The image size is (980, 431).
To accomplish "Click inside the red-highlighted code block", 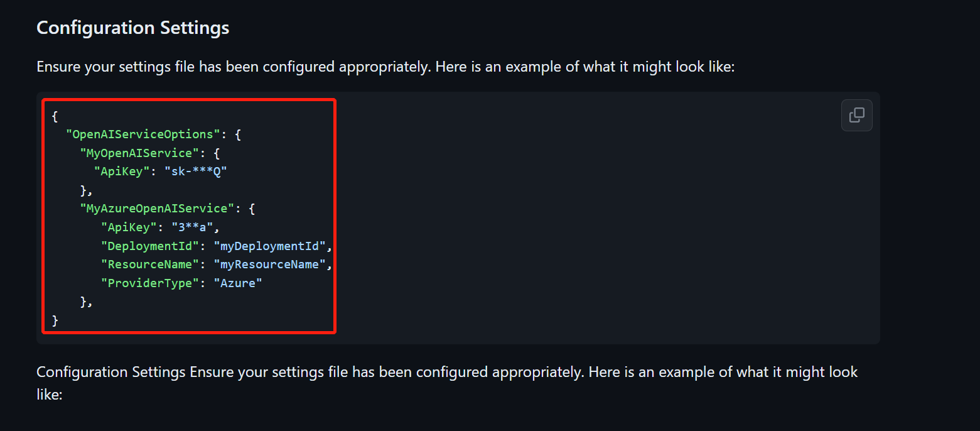I will 188,214.
